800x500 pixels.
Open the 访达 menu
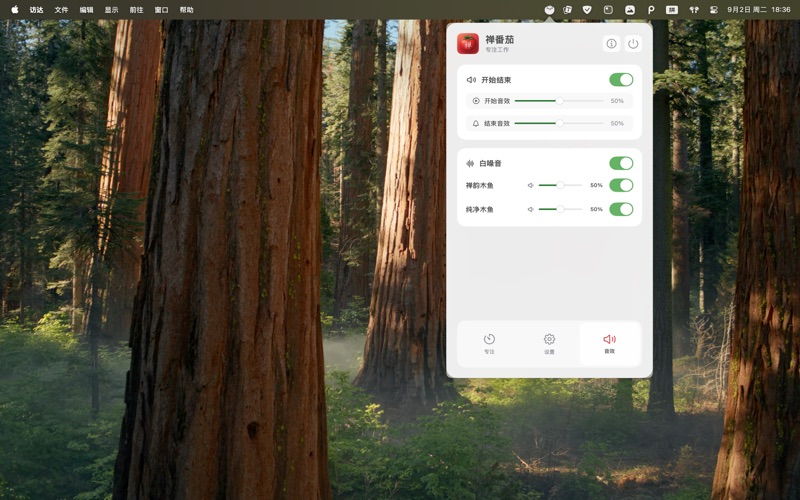36,9
